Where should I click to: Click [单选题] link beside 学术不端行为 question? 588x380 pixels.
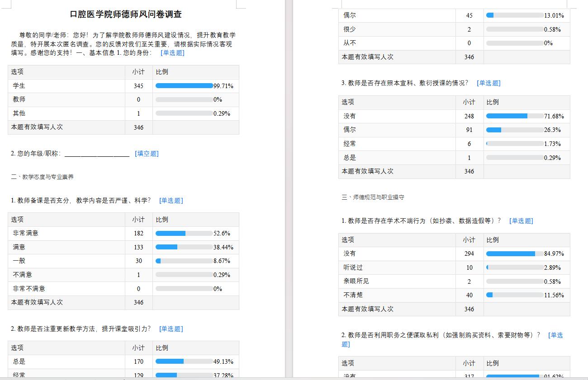521,221
